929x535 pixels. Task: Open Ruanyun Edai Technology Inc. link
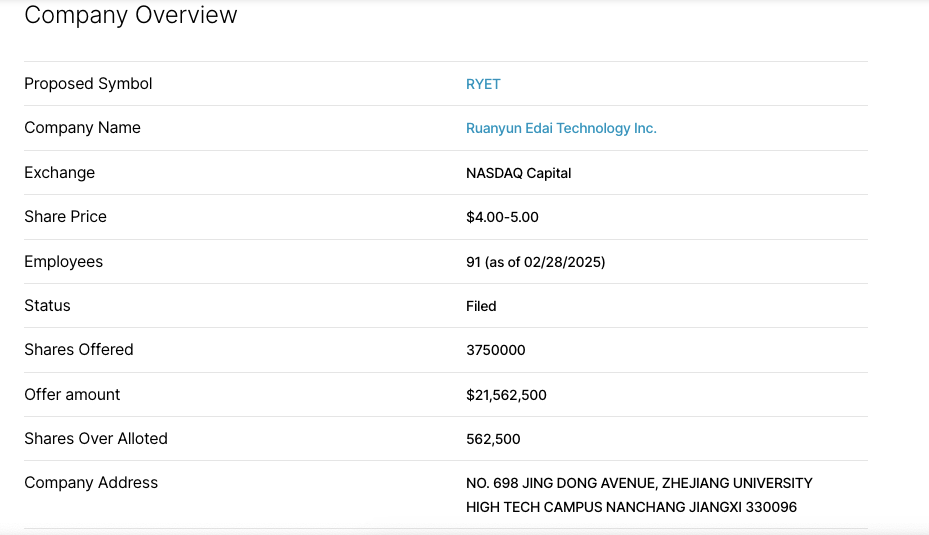(561, 128)
